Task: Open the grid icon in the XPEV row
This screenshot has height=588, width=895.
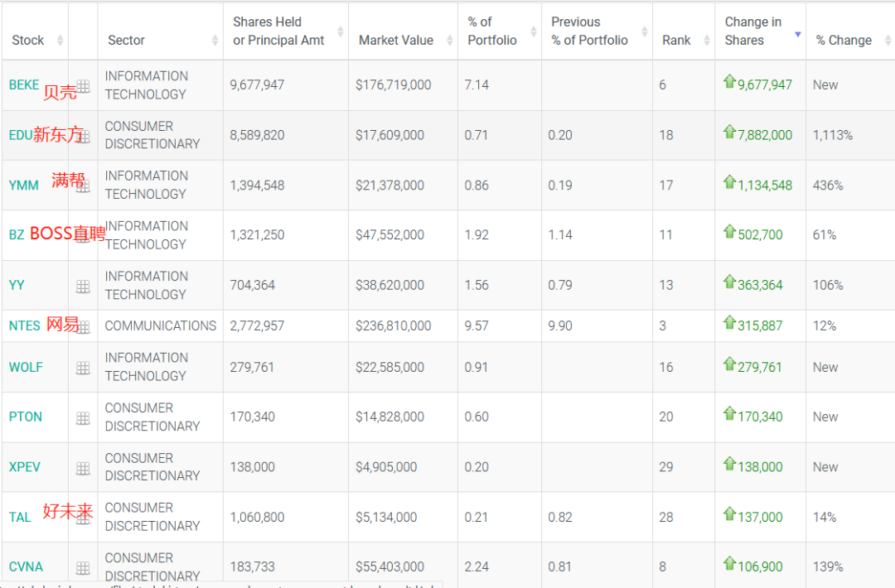Action: pos(83,468)
